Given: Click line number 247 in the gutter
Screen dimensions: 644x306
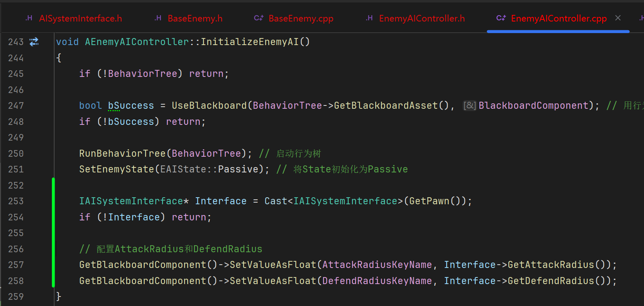Looking at the screenshot, I should [16, 106].
